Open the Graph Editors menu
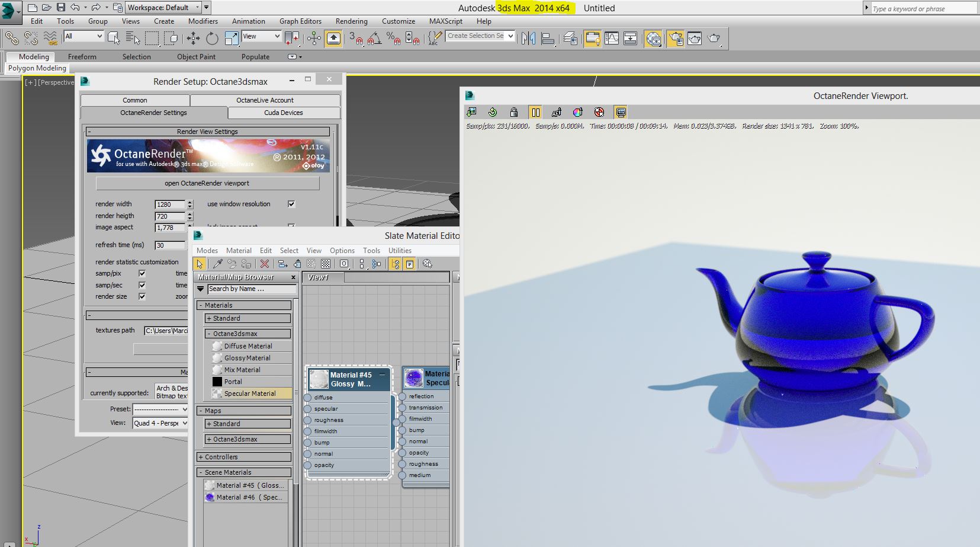The width and height of the screenshot is (980, 547). tap(300, 21)
